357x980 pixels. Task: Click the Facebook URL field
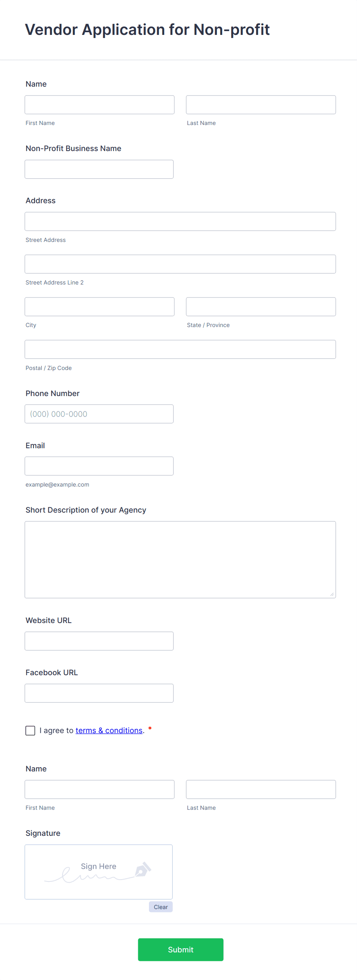point(99,693)
